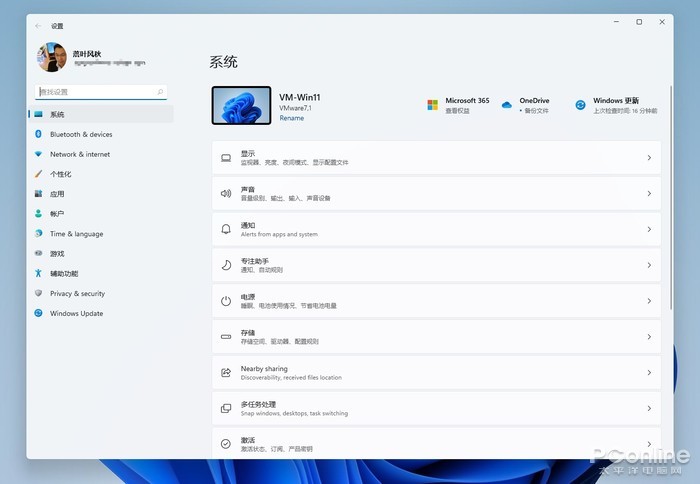The image size is (700, 484).
Task: Click the OneDrive cloud icon
Action: (507, 104)
